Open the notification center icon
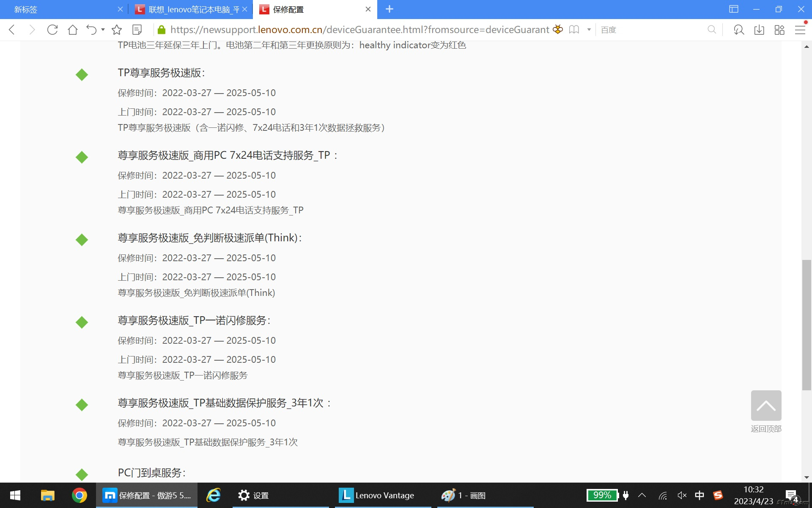812x508 pixels. coord(792,495)
